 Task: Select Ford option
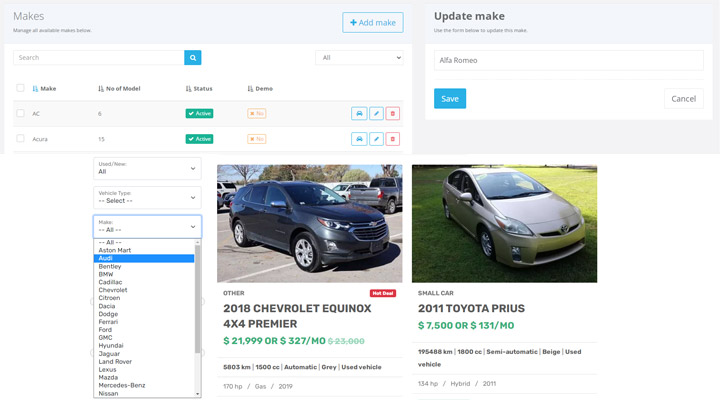(144, 329)
